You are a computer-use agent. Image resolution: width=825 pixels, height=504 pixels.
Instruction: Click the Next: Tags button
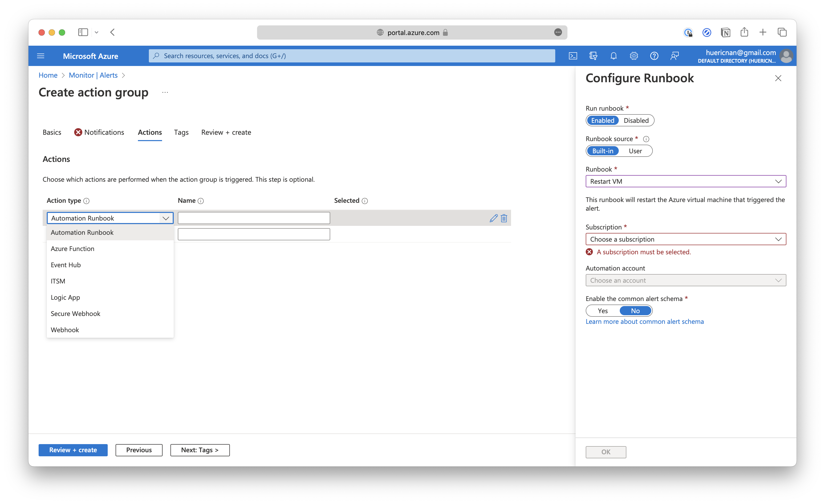click(x=200, y=450)
